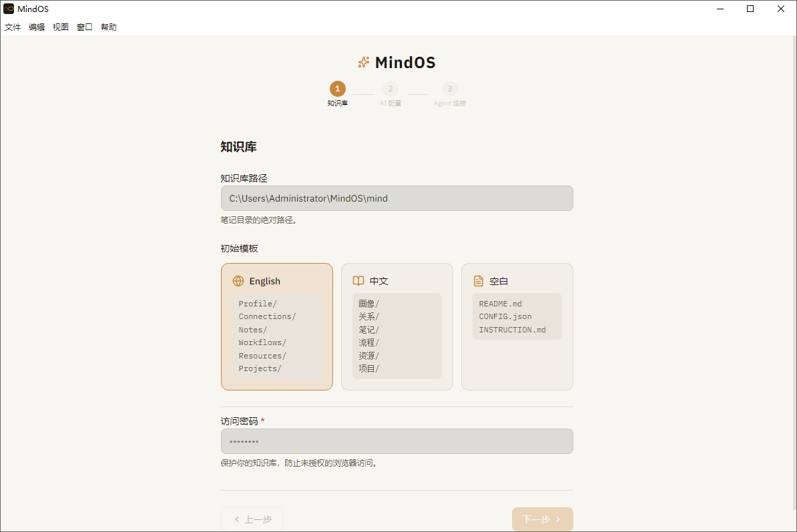Select the 中文 initial template card
The image size is (797, 532).
tap(396, 326)
